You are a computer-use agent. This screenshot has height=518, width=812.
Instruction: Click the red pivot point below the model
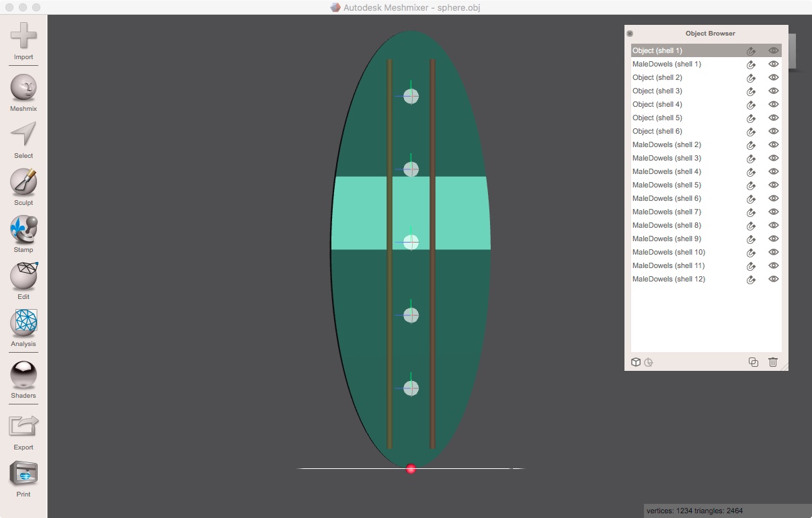411,469
